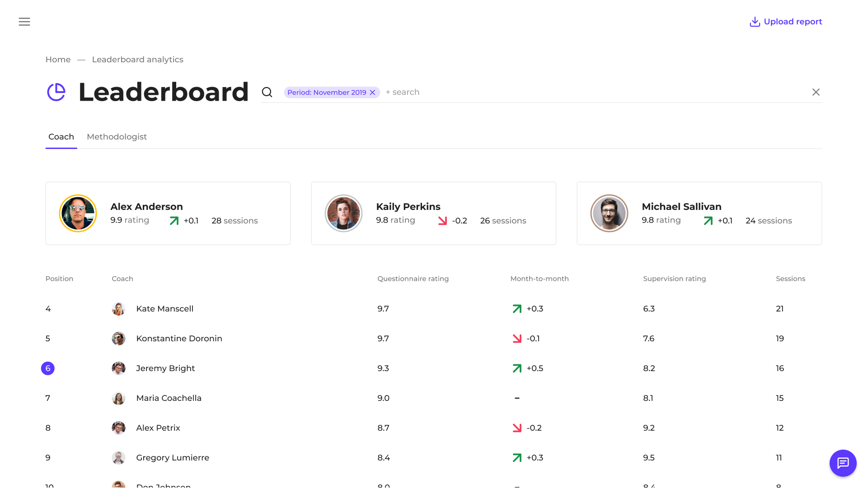
Task: Remove the Period: November 2019 filter
Action: (x=373, y=92)
